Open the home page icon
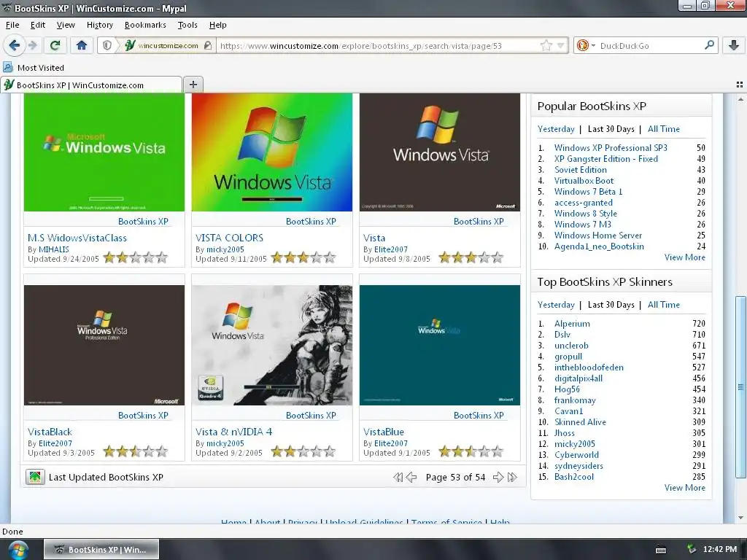747x560 pixels. 82,45
